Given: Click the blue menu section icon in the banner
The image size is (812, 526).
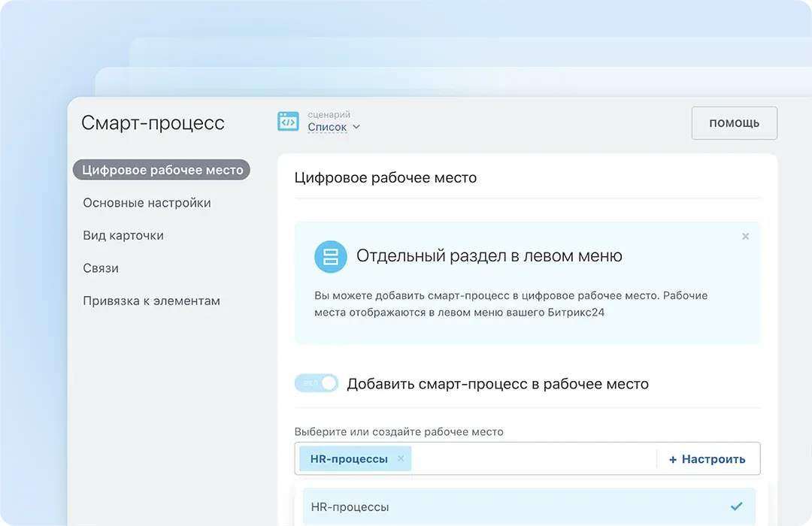Looking at the screenshot, I should coord(330,256).
